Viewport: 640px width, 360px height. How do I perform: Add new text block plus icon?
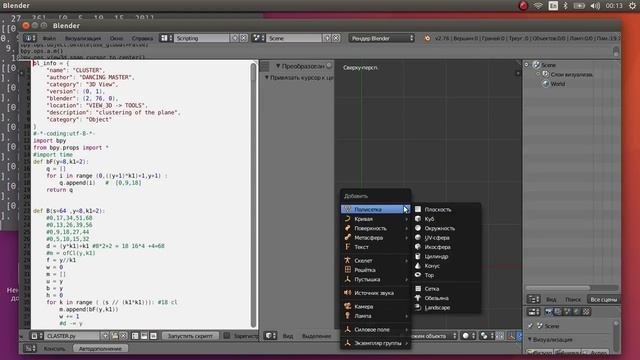point(105,336)
